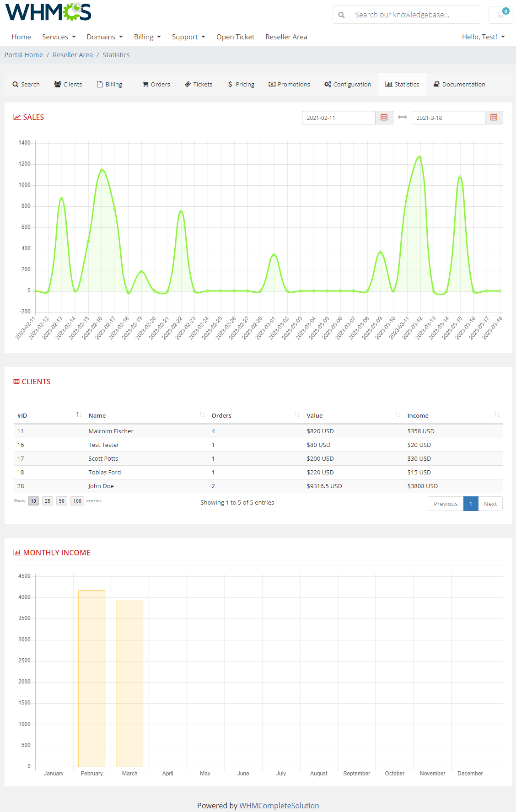
Task: Expand the Domains dropdown menu
Action: tap(105, 37)
